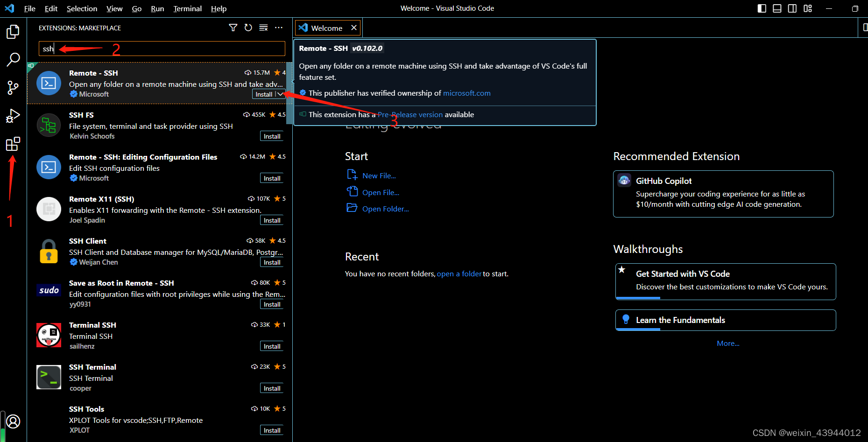Screen dimensions: 868x442
Task: Install the SSH Client extension
Action: 272,262
